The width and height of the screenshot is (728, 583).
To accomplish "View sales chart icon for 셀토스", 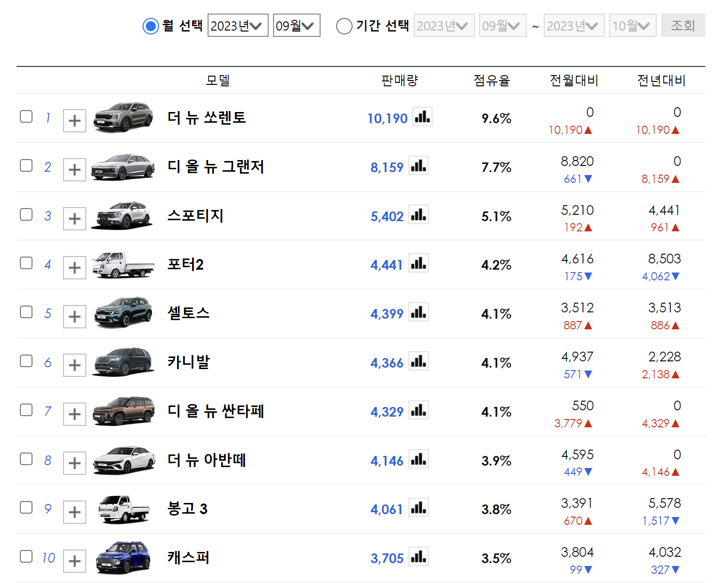I will (418, 312).
